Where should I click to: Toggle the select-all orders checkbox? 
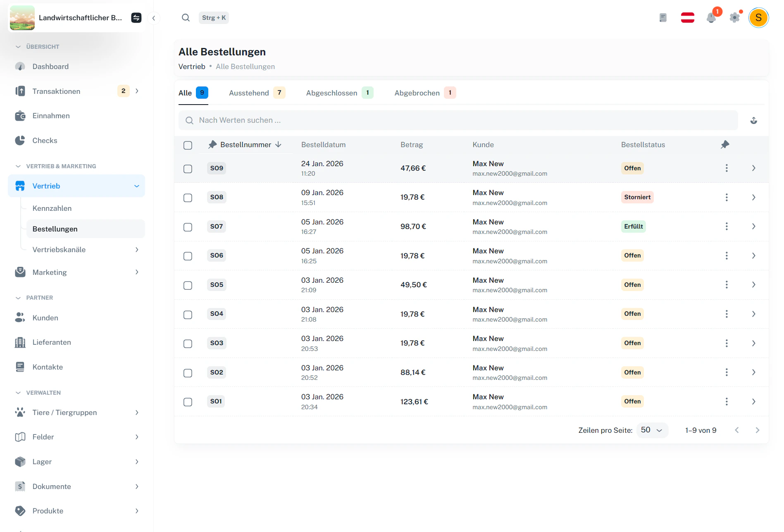point(188,145)
